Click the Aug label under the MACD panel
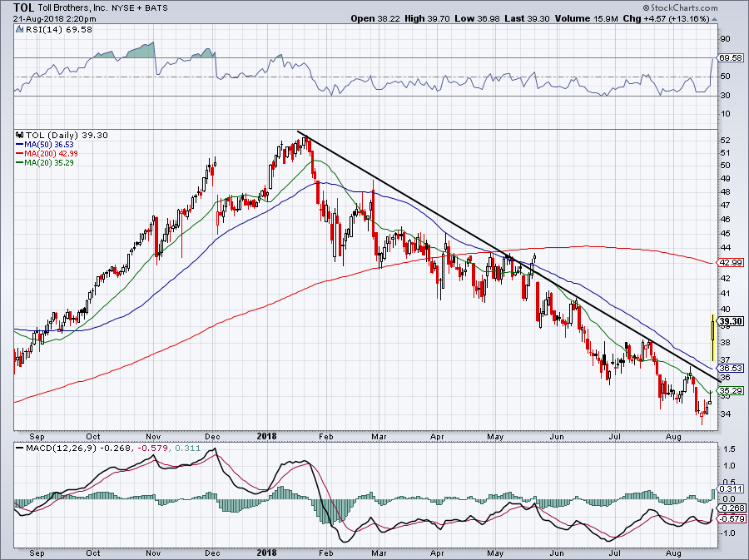749x560 pixels. coord(673,553)
